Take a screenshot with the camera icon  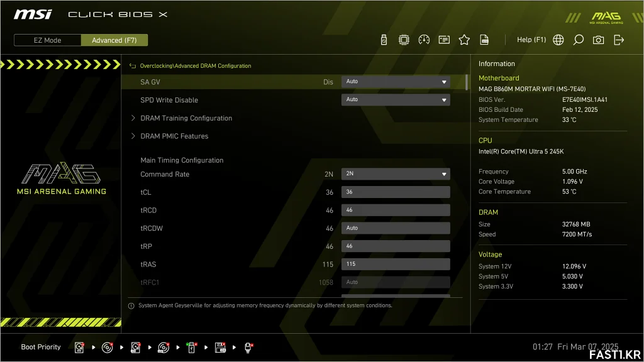(599, 40)
